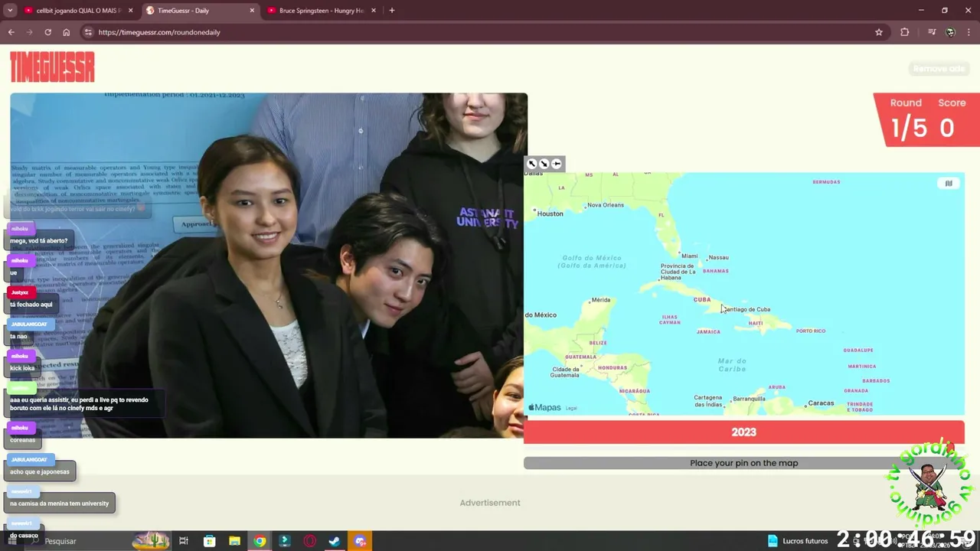Screen dimensions: 980x551
Task: Open the tab search dropdown
Action: click(x=10, y=11)
